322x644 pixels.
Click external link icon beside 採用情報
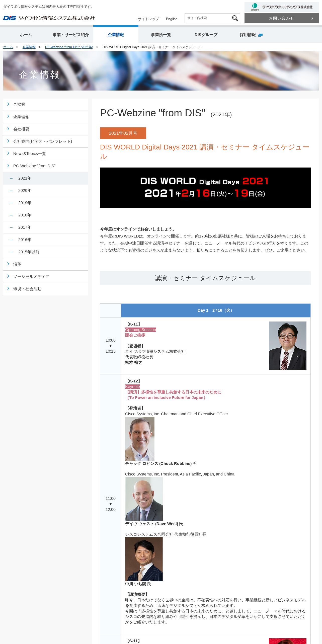tap(260, 35)
